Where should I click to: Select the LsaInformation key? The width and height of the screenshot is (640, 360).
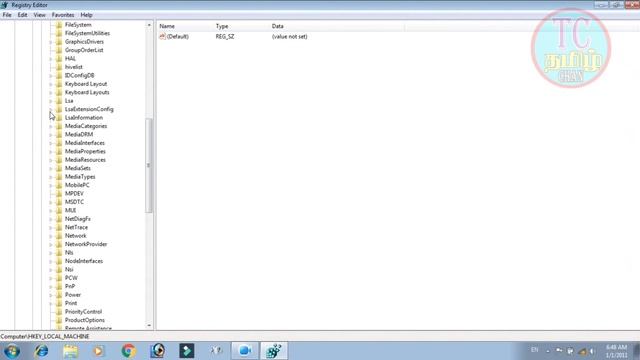tap(84, 118)
